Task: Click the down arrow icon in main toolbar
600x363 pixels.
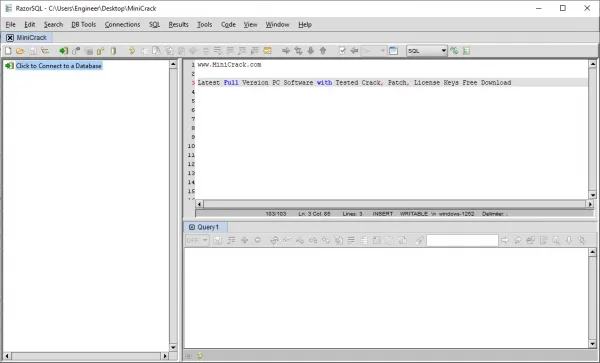Action: point(311,51)
